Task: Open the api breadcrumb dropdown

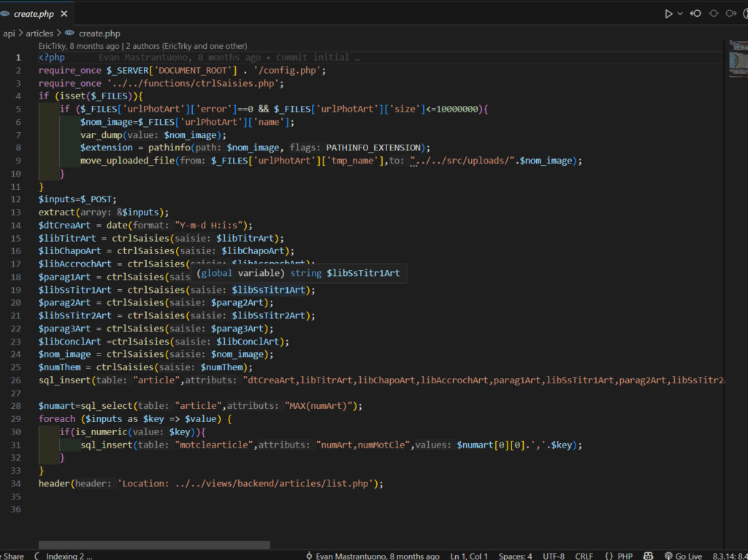Action: (9, 33)
